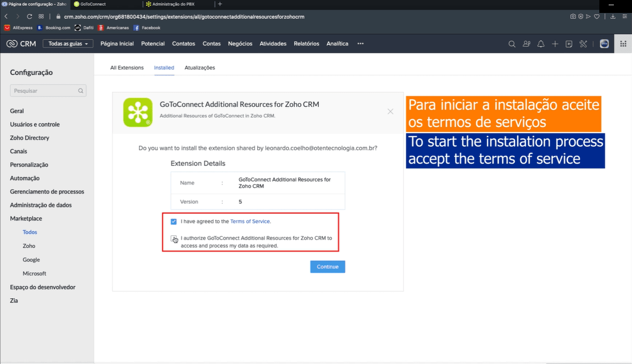Open the CRM global search icon
The image size is (632, 364).
click(x=512, y=44)
